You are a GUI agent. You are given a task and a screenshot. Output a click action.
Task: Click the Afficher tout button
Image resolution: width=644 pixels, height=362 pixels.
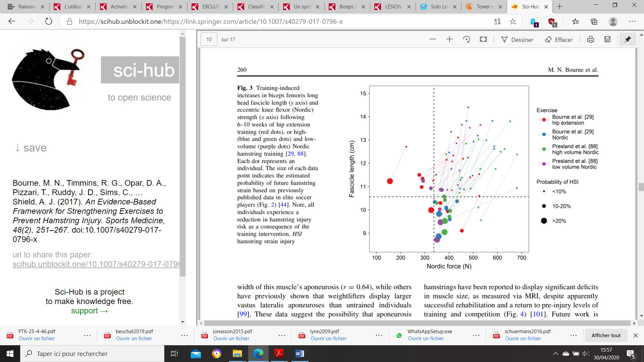(x=606, y=335)
